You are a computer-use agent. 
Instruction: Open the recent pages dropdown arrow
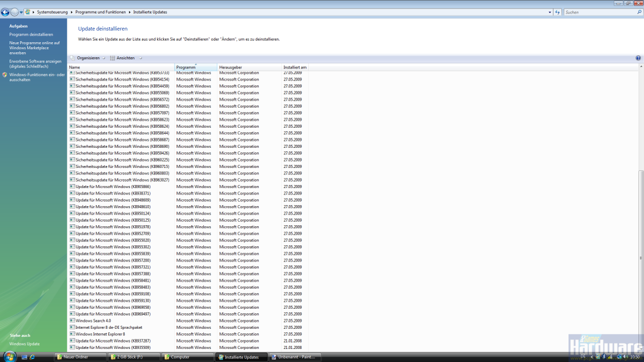coord(21,12)
